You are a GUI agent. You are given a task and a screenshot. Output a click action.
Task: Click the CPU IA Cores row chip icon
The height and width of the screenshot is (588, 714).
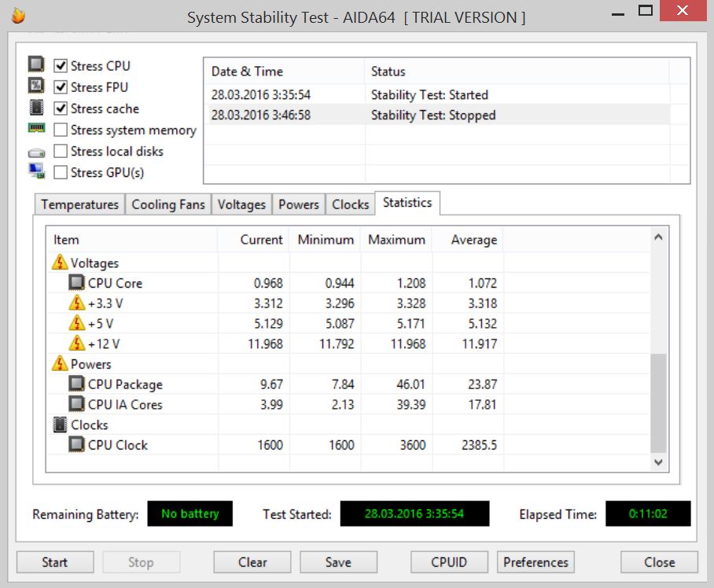point(76,404)
